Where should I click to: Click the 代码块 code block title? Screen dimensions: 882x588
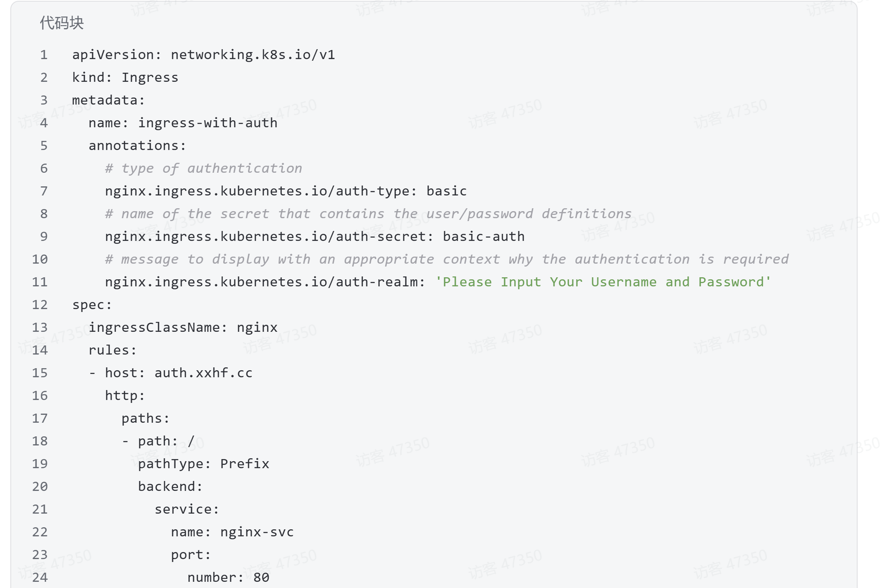(62, 23)
